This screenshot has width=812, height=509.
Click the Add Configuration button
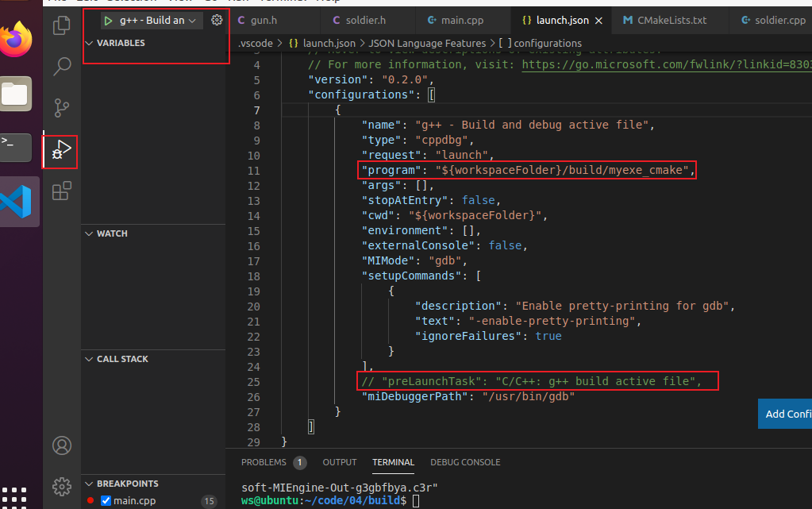[x=785, y=414]
